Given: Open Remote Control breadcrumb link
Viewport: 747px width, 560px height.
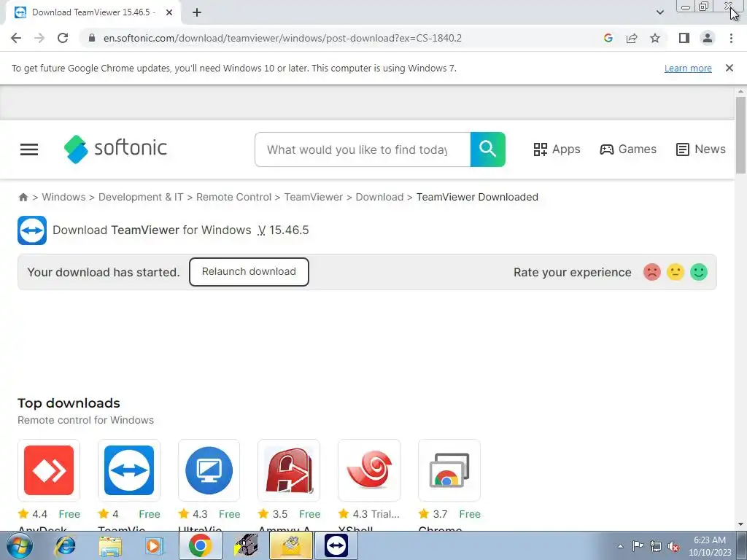Looking at the screenshot, I should click(x=233, y=197).
